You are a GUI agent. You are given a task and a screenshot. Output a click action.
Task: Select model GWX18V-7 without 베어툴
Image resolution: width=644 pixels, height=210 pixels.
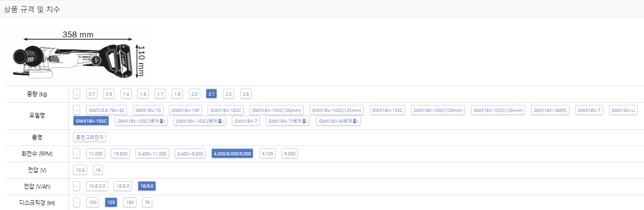[x=246, y=121]
